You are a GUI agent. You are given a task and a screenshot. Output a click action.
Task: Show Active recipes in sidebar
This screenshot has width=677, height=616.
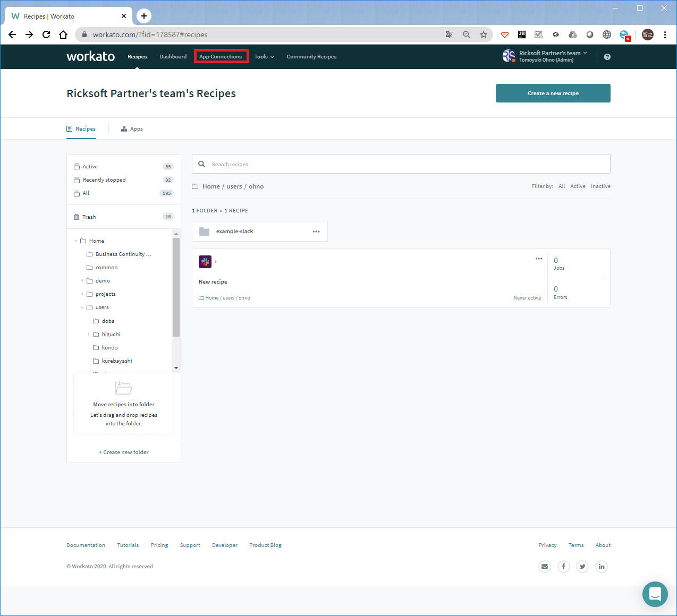[x=124, y=167]
